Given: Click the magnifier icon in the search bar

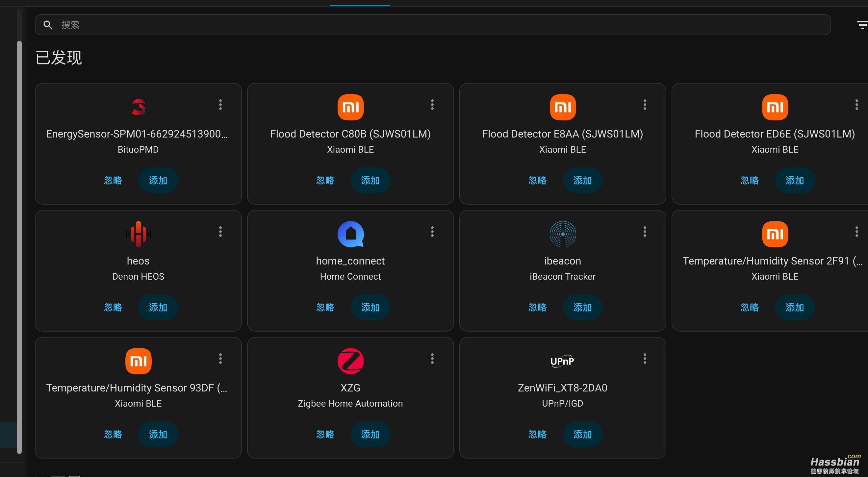Looking at the screenshot, I should [x=48, y=25].
